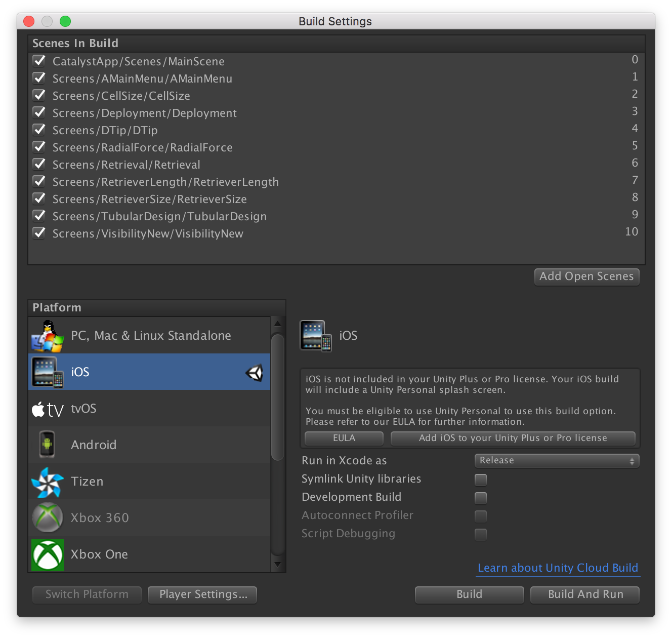The height and width of the screenshot is (638, 672).
Task: Click the Switch Platform button
Action: 87,594
